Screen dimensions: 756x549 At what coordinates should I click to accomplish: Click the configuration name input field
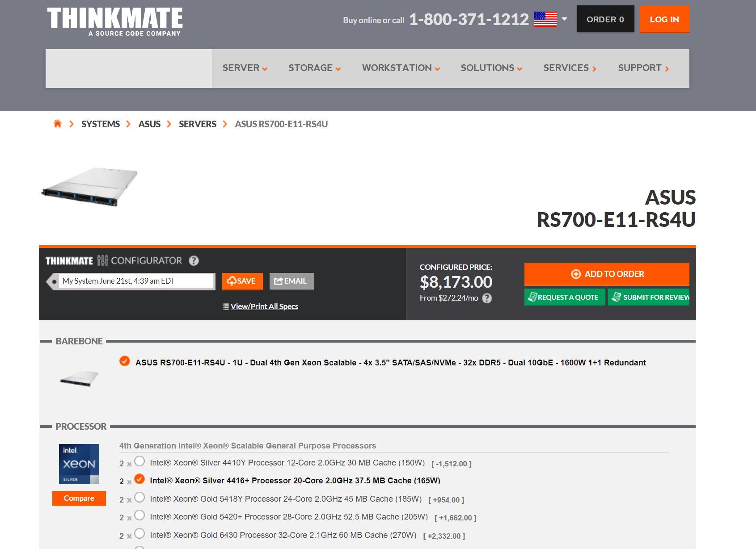pos(136,281)
